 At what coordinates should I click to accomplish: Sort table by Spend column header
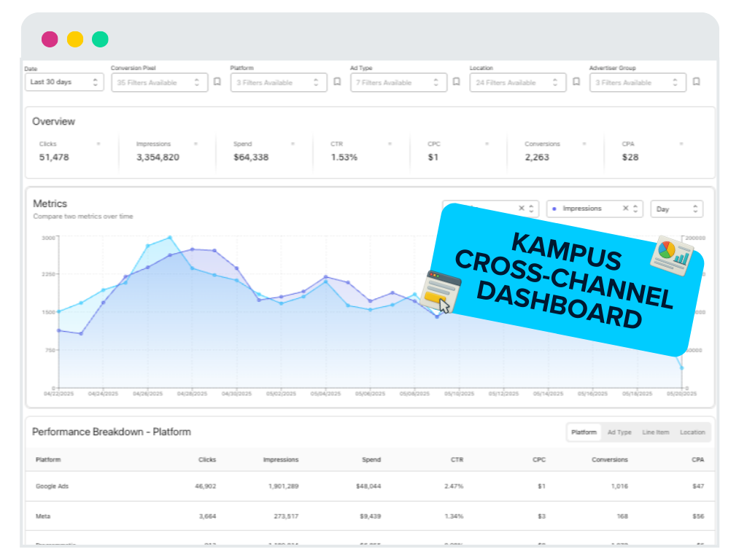tap(371, 459)
